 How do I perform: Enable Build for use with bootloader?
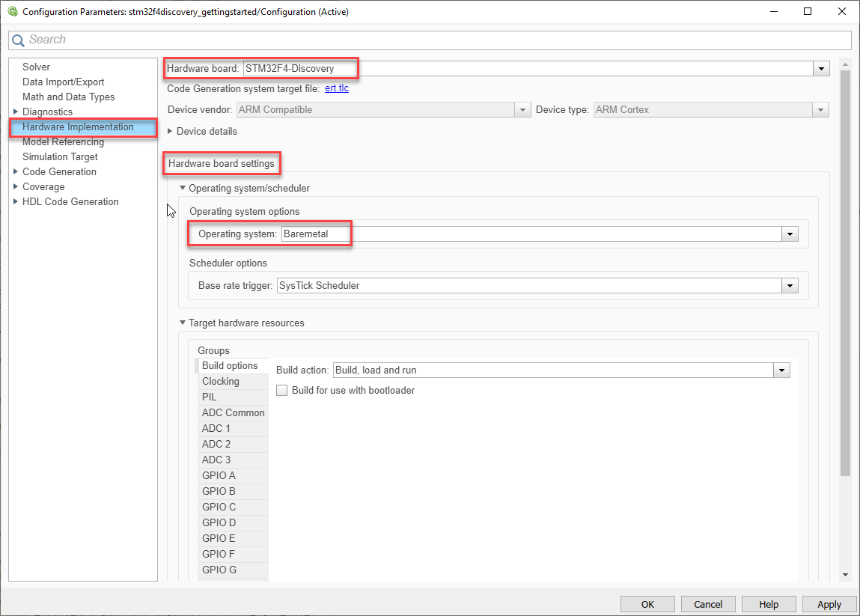pyautogui.click(x=282, y=391)
